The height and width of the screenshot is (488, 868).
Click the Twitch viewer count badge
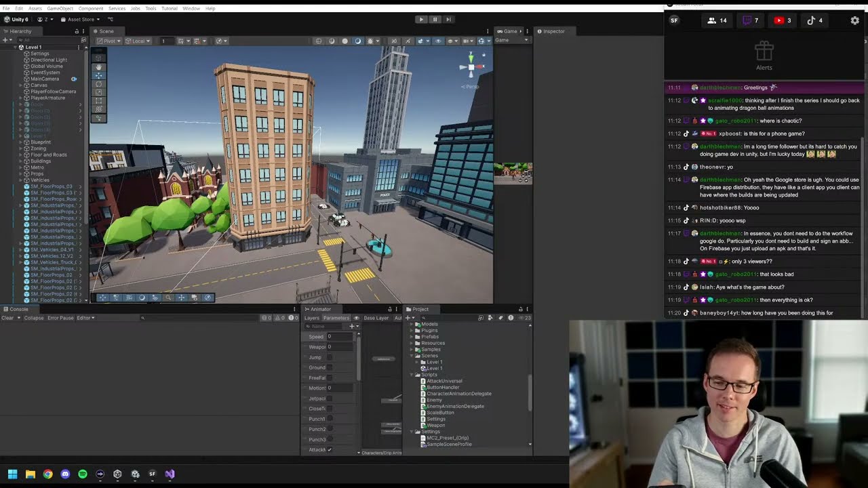pos(751,20)
